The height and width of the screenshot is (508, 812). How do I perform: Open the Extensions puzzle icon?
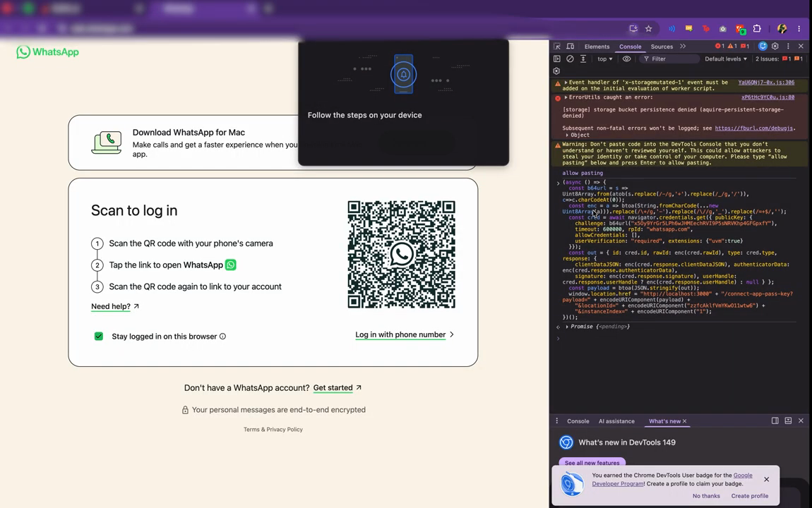[757, 28]
